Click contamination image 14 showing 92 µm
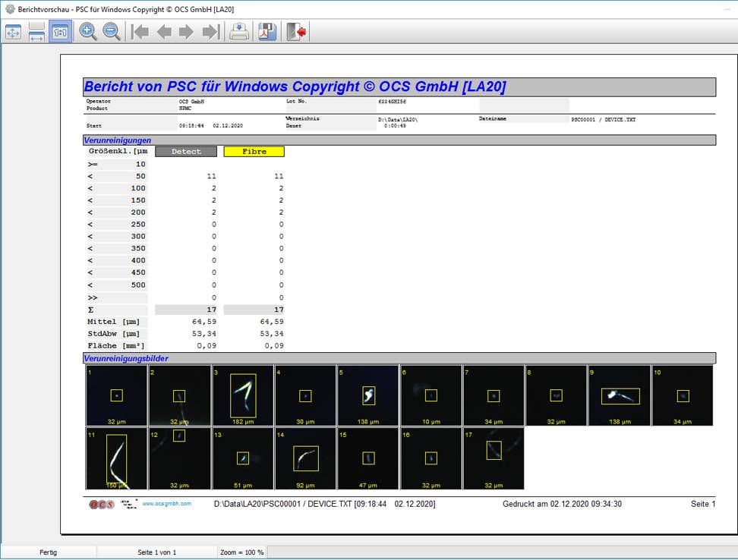This screenshot has width=738, height=560. pyautogui.click(x=304, y=458)
